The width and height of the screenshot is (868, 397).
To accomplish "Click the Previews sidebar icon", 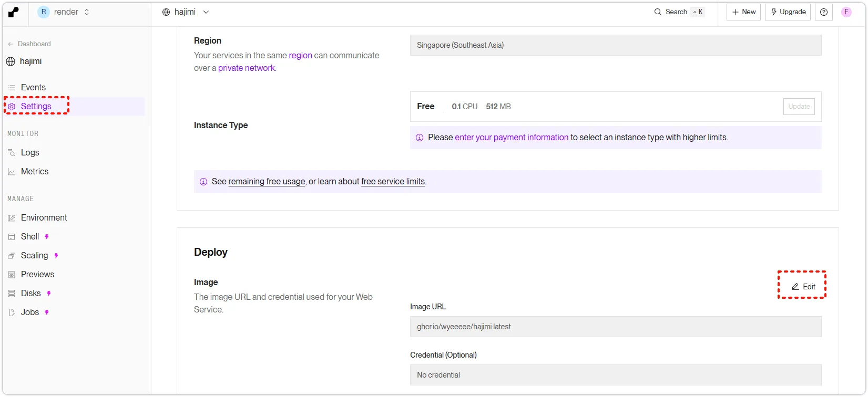I will (x=12, y=275).
